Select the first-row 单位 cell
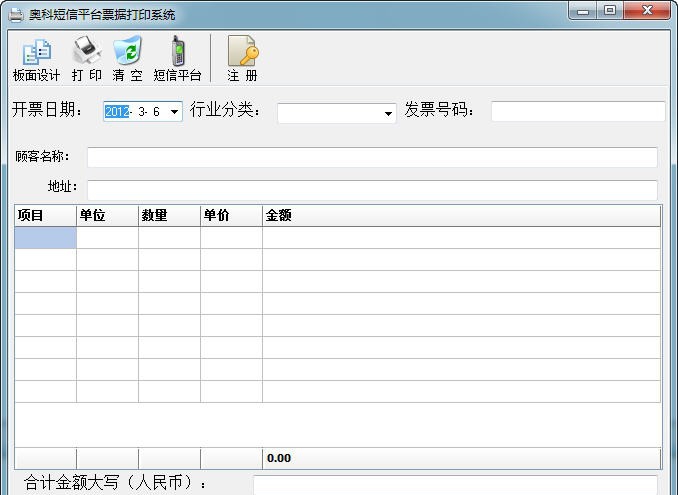This screenshot has width=678, height=495. pyautogui.click(x=108, y=238)
